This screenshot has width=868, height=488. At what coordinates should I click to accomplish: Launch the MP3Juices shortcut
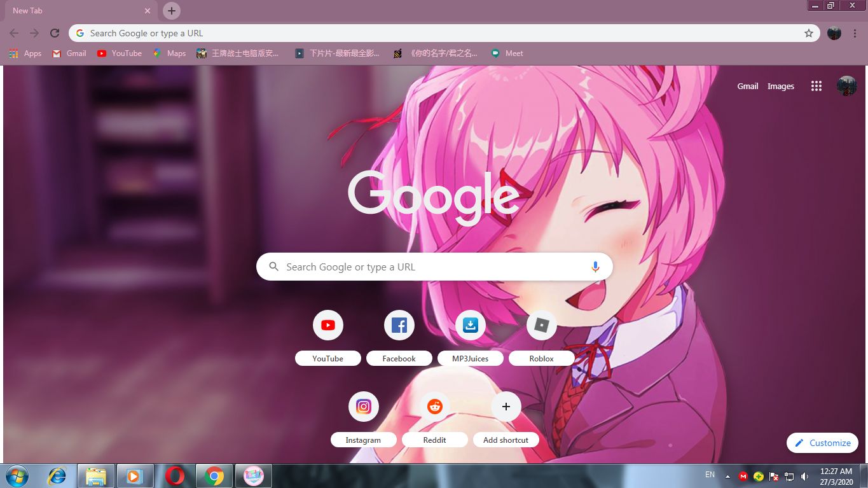[x=470, y=324]
